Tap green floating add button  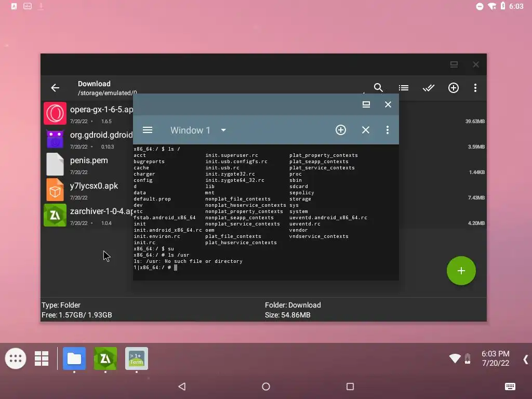pos(461,271)
